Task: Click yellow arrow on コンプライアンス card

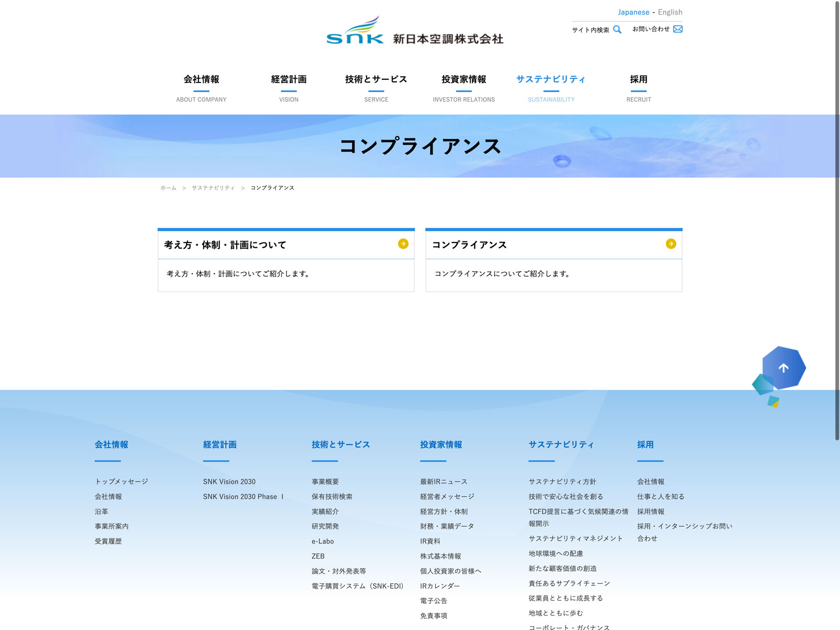Action: click(670, 244)
